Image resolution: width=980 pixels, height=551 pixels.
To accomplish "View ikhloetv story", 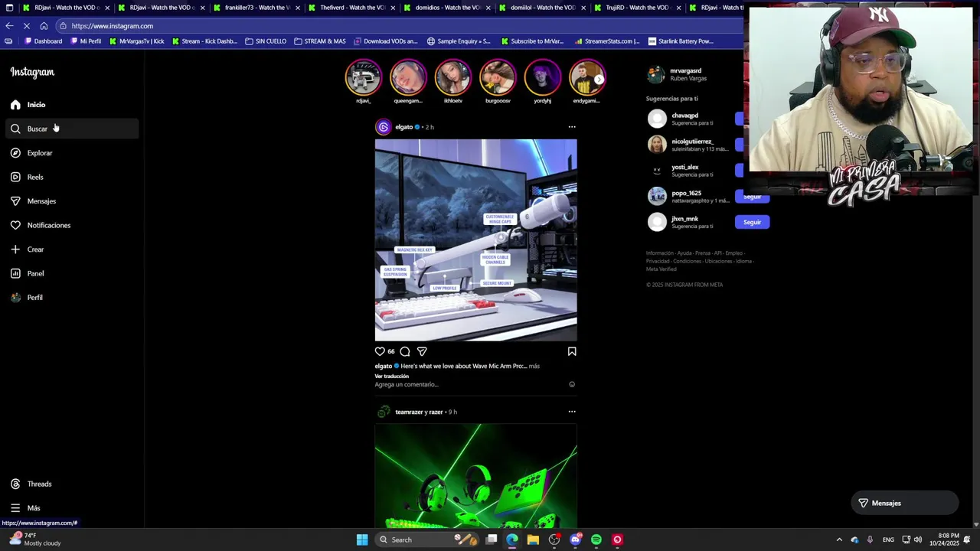I will (453, 78).
